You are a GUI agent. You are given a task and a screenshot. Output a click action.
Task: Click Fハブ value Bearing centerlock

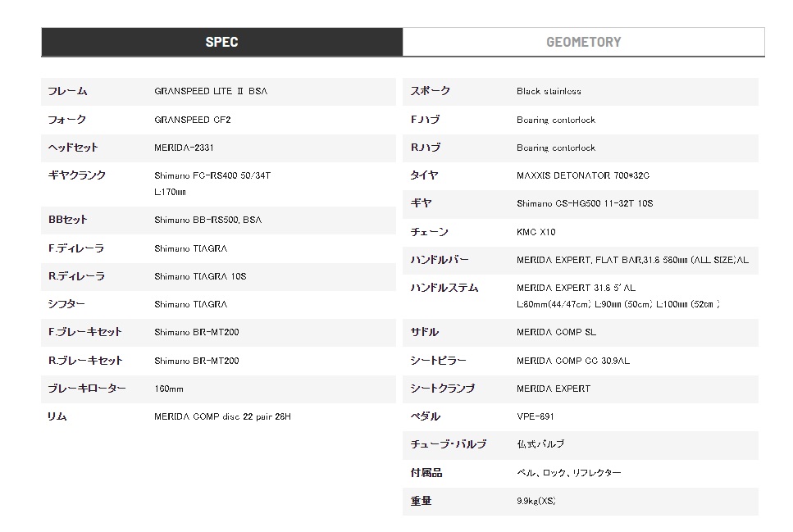coord(556,120)
